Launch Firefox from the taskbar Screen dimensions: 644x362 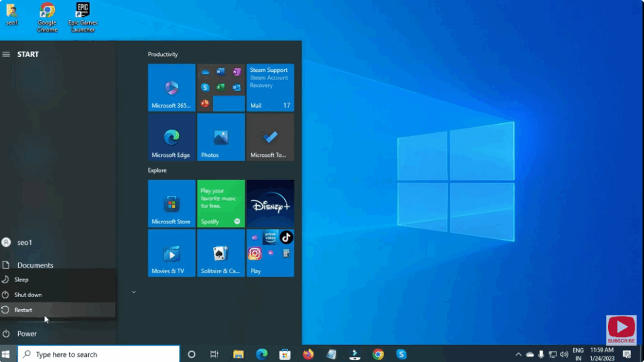tap(308, 354)
